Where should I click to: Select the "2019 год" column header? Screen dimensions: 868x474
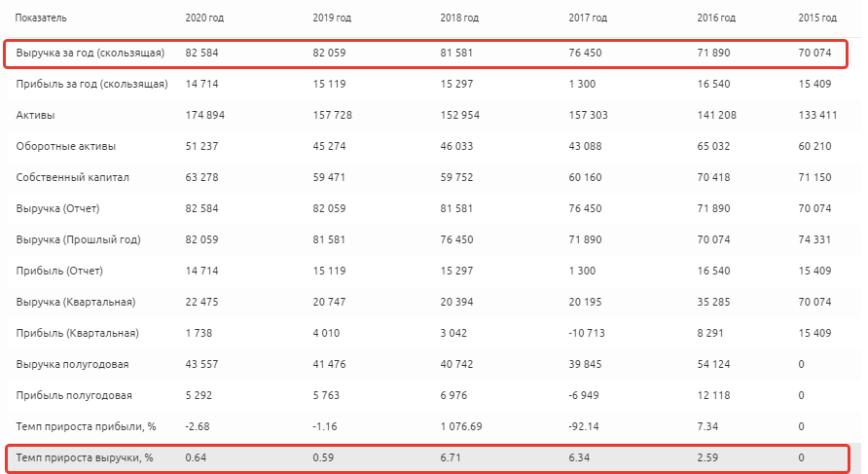332,18
